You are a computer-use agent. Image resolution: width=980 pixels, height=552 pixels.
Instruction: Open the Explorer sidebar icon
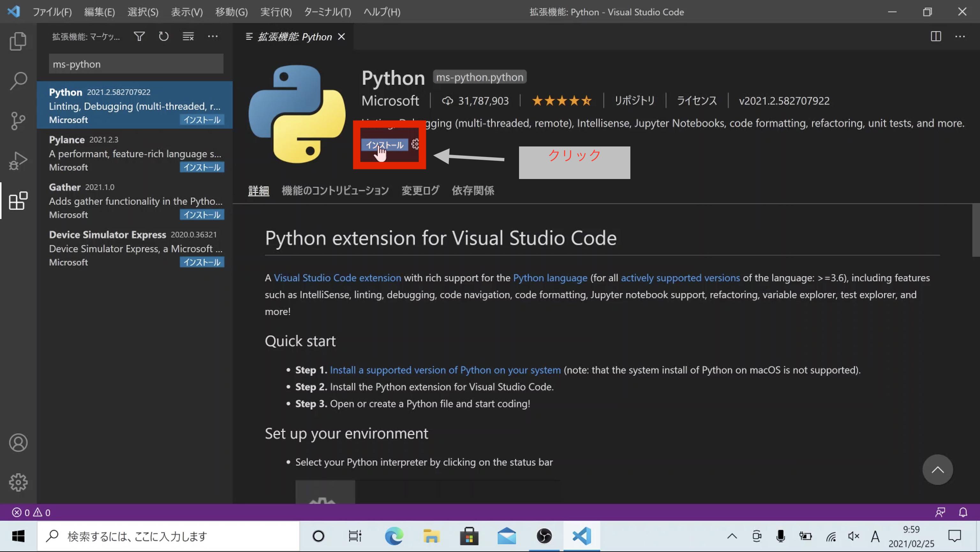[18, 41]
